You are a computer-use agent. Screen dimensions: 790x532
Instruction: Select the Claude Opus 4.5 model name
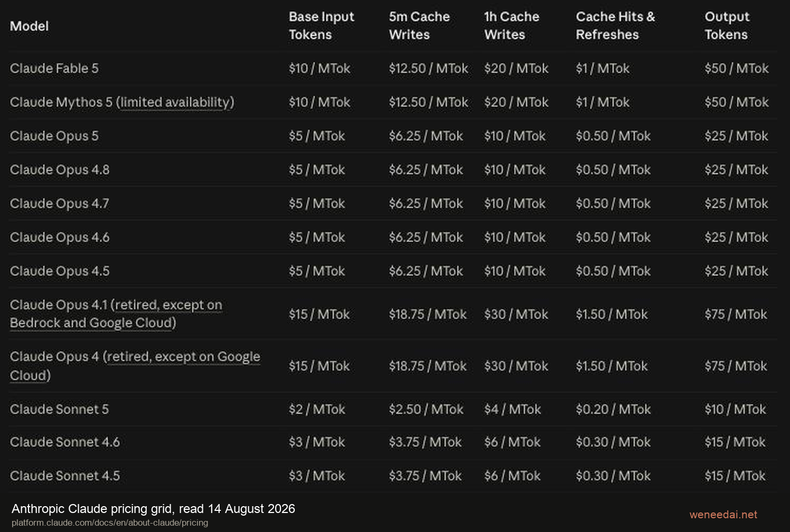[x=60, y=271]
